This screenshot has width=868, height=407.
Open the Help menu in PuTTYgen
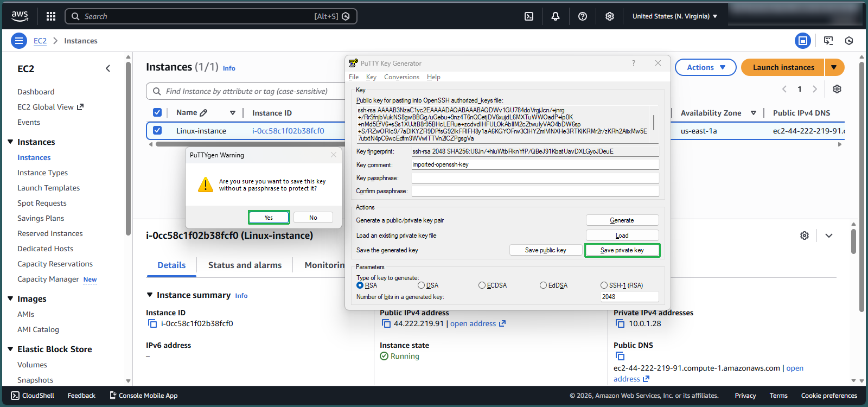(x=433, y=77)
